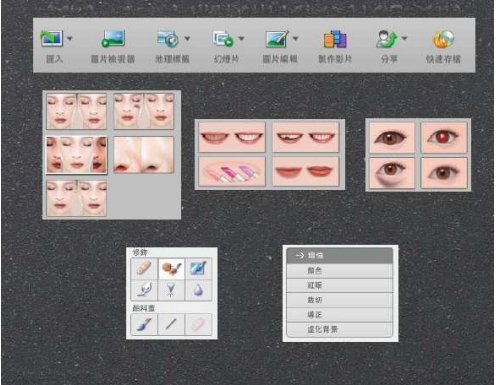Select the 虛化背景 menu entry
The width and height of the screenshot is (496, 385).
pyautogui.click(x=340, y=329)
